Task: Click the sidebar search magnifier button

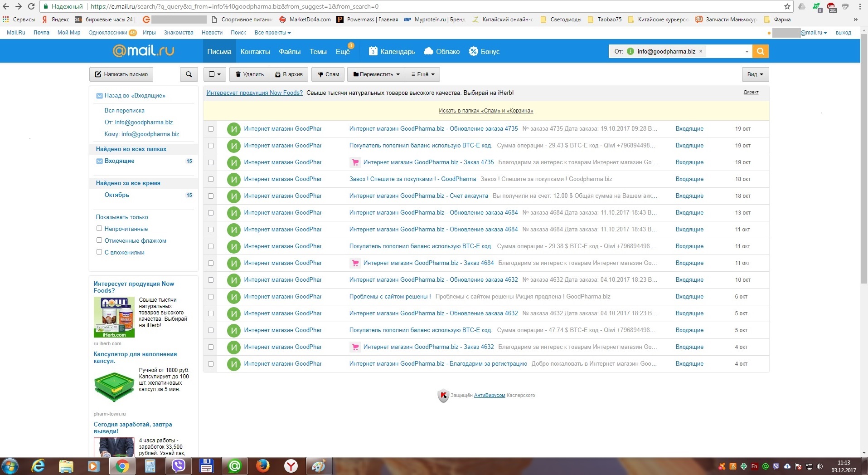Action: (189, 74)
